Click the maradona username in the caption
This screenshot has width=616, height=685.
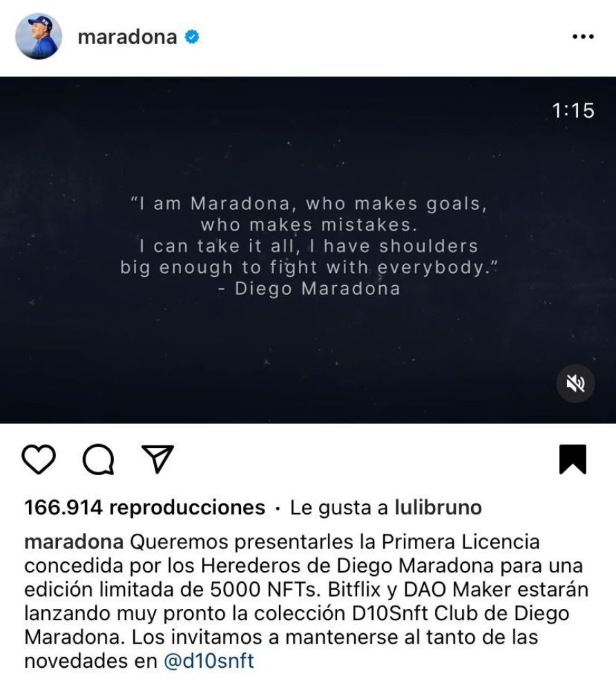pyautogui.click(x=74, y=542)
